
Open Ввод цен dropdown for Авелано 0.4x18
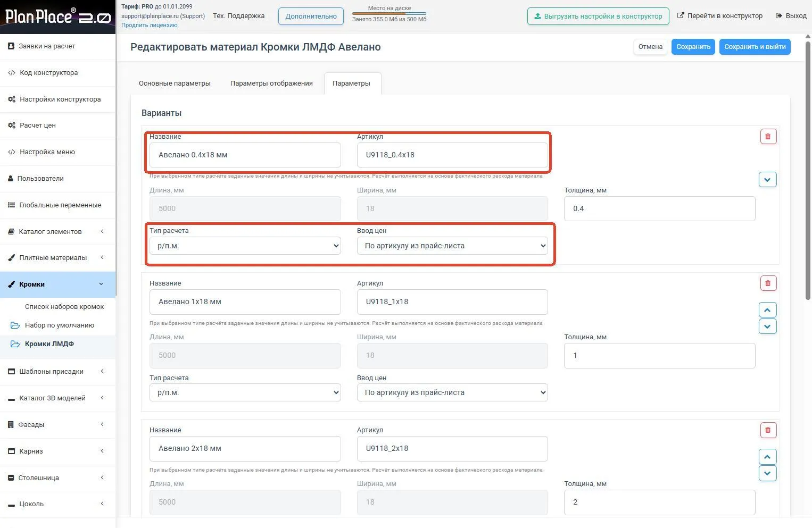(452, 246)
